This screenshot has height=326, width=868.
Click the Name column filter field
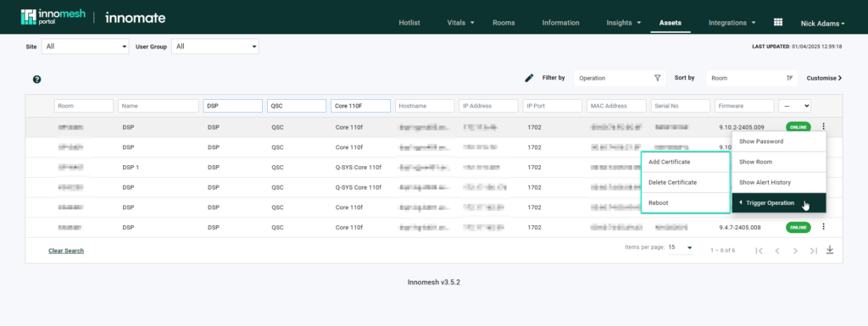[159, 106]
